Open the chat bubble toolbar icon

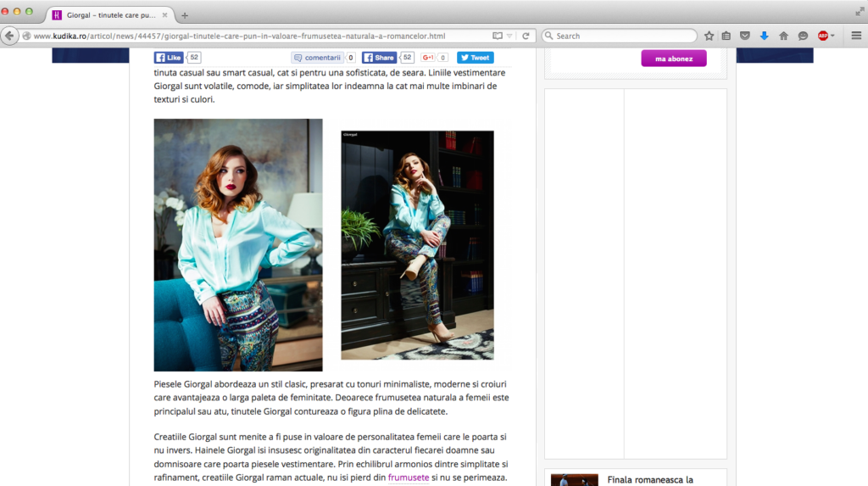803,36
